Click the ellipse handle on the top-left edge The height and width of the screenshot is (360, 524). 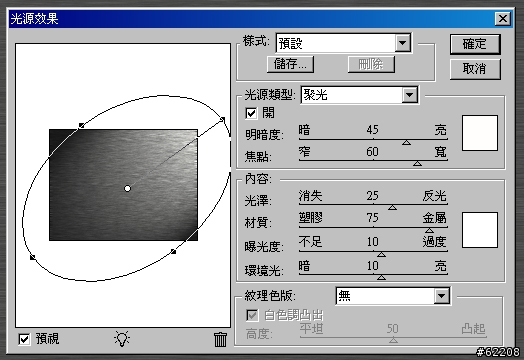pos(81,125)
